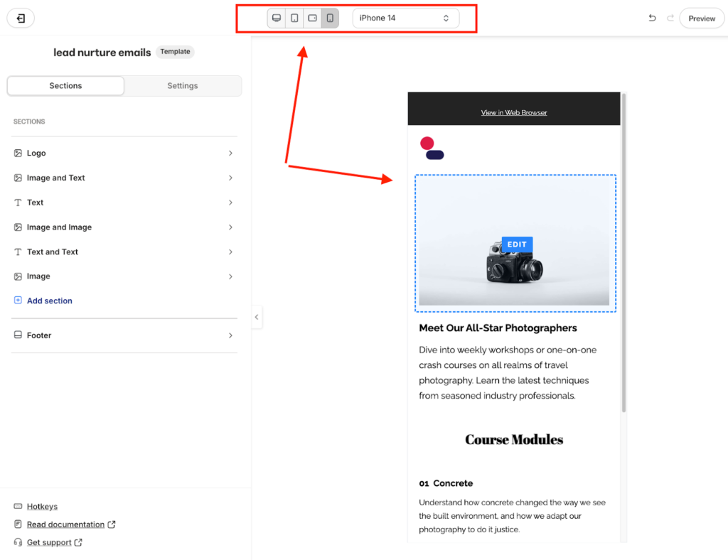Toggle between Sections and Settings tabs
The image size is (728, 560).
click(x=124, y=85)
